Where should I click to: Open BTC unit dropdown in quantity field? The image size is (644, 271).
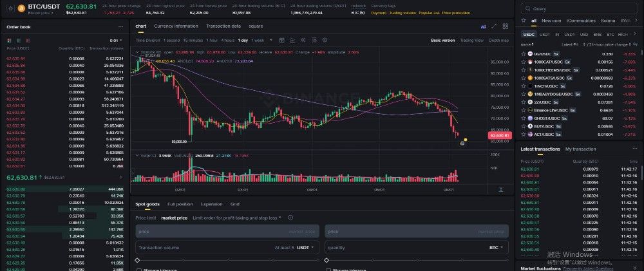coord(496,248)
